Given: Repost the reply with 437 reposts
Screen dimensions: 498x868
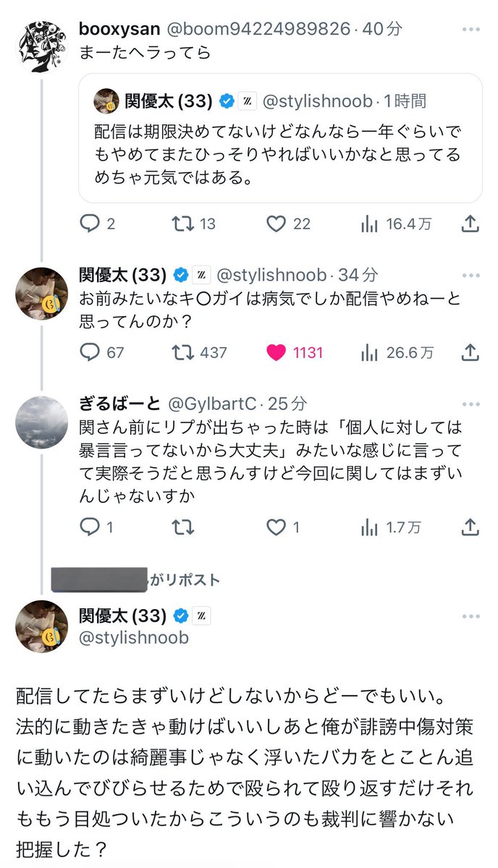Looking at the screenshot, I should (x=182, y=353).
